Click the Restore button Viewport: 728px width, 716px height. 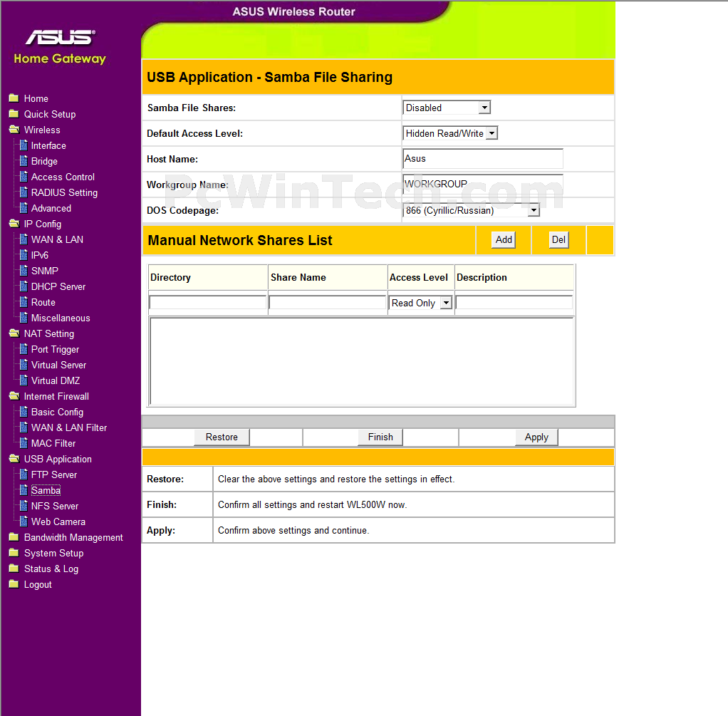tap(222, 437)
